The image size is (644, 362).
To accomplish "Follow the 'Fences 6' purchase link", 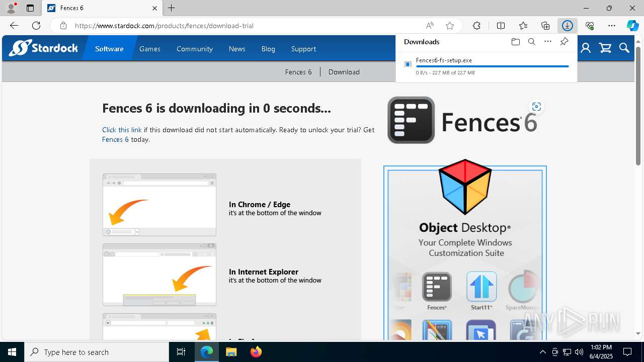I will (115, 139).
